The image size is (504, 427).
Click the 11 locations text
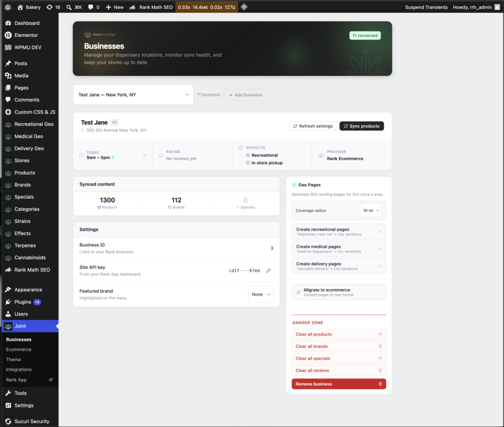(x=209, y=95)
